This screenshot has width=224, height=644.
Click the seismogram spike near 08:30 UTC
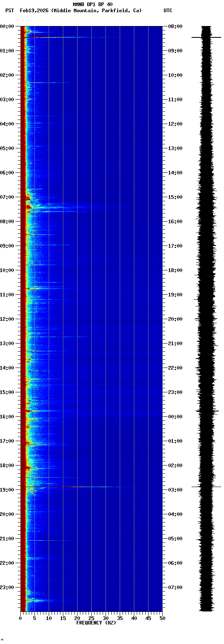pyautogui.click(x=206, y=37)
